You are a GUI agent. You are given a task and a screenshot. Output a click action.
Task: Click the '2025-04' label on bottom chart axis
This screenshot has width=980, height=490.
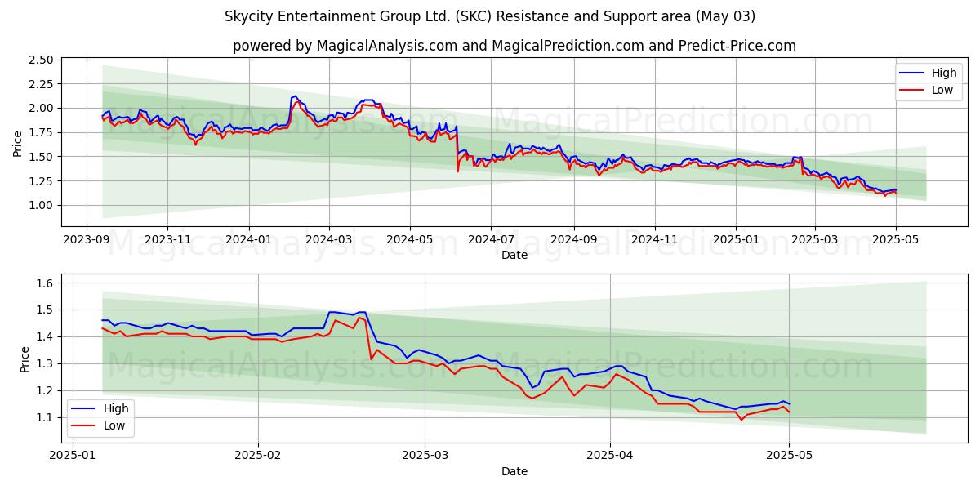click(x=610, y=457)
